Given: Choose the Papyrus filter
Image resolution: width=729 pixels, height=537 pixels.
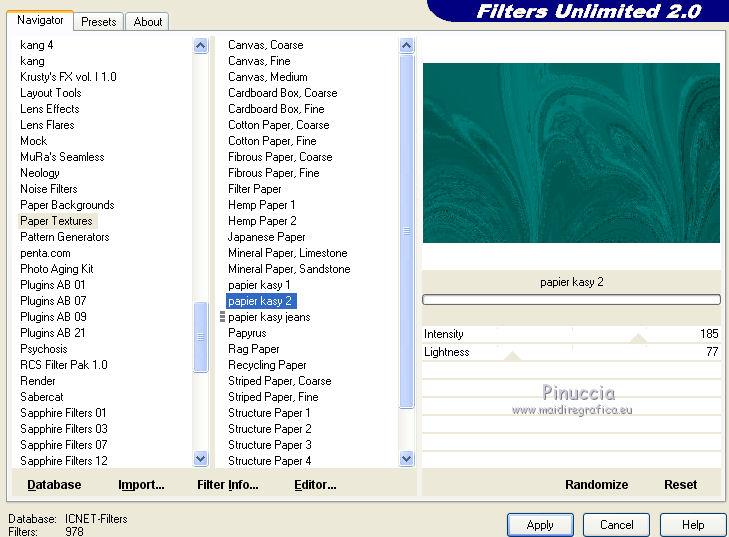Looking at the screenshot, I should tap(247, 333).
